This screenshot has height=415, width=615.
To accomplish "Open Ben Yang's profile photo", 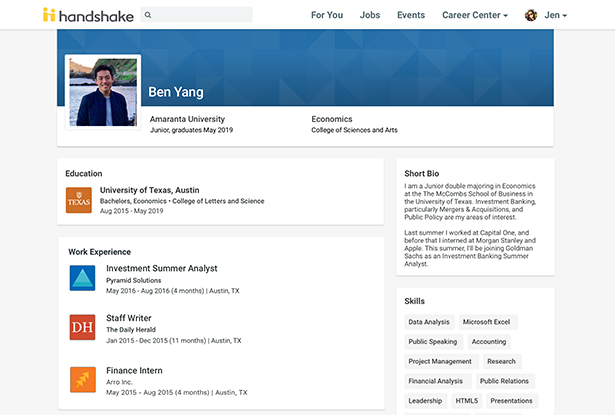I will 102,92.
